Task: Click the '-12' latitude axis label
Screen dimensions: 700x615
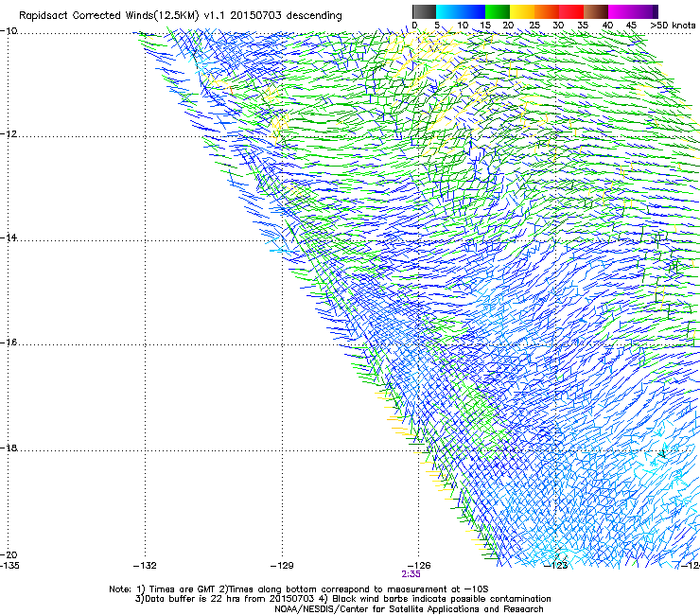Action: click(x=9, y=134)
